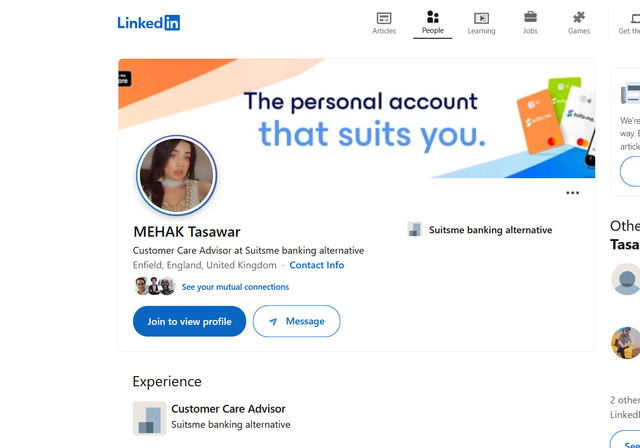Click the Experience company logo thumbnail

[149, 418]
